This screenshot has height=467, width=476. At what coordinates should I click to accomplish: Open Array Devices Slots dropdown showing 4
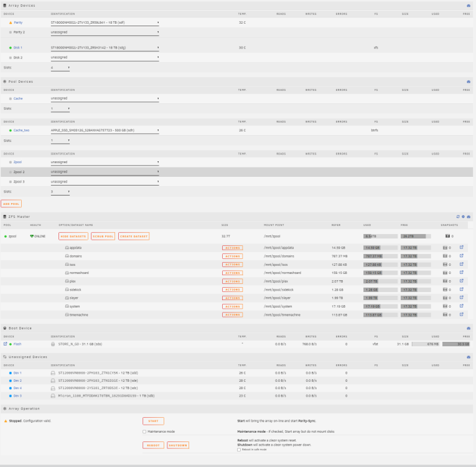60,68
